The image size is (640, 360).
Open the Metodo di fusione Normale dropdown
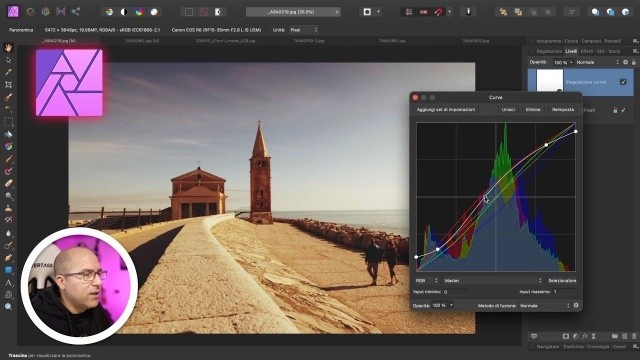coord(544,306)
